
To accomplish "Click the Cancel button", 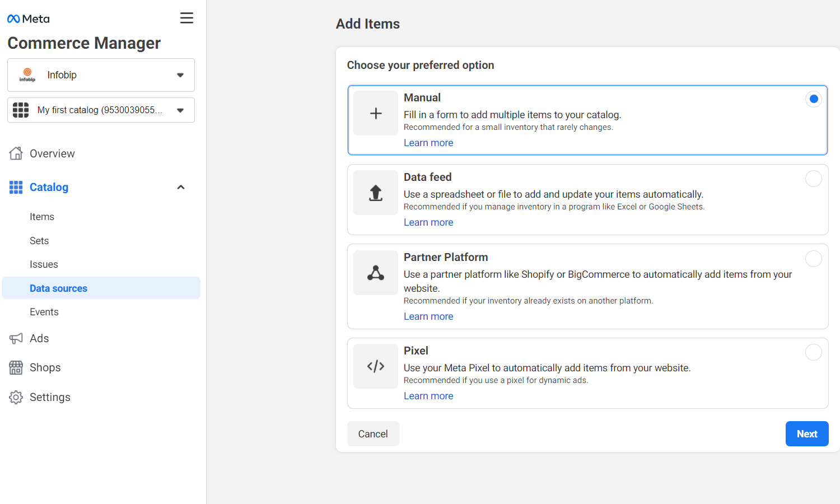I will coord(373,434).
